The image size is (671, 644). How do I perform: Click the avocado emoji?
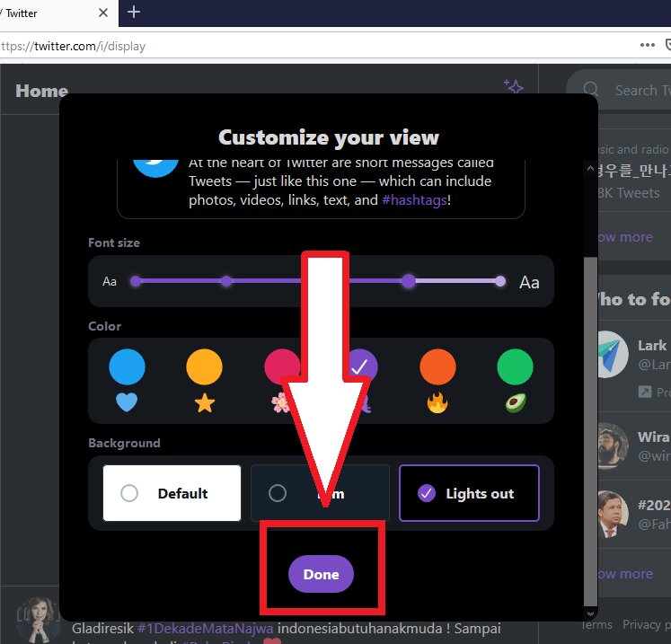pyautogui.click(x=516, y=402)
